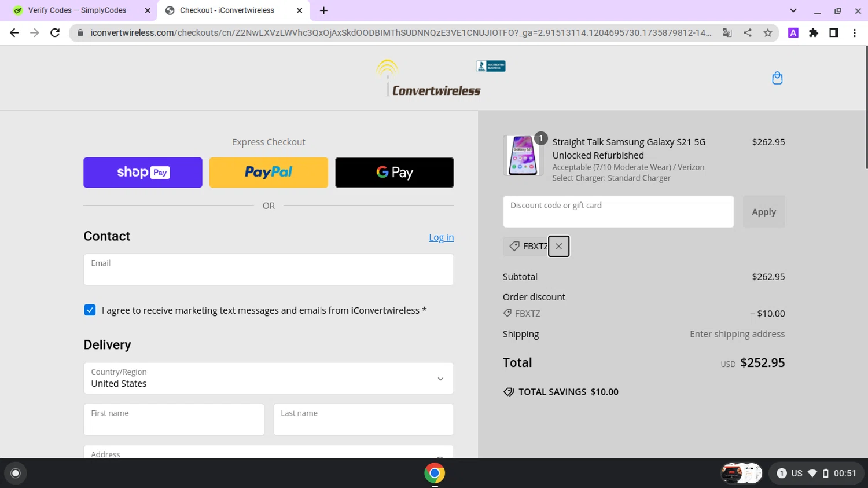Image resolution: width=868 pixels, height=488 pixels.
Task: Click the forward navigation arrow
Action: coord(35,33)
